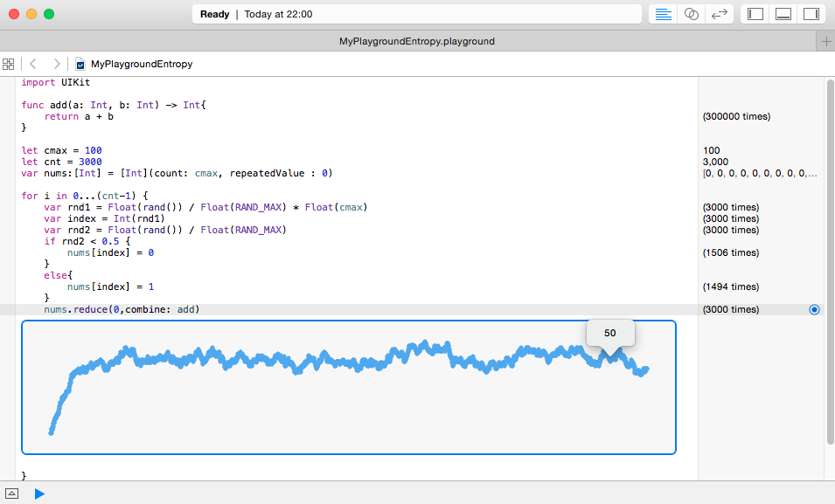
Task: Click the vertical editor scrollbar
Action: click(828, 262)
